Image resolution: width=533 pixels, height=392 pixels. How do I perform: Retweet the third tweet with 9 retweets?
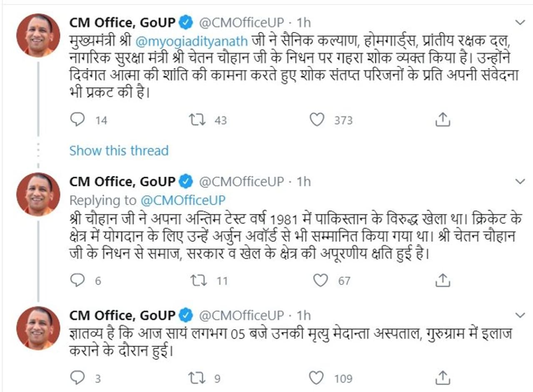(x=197, y=378)
